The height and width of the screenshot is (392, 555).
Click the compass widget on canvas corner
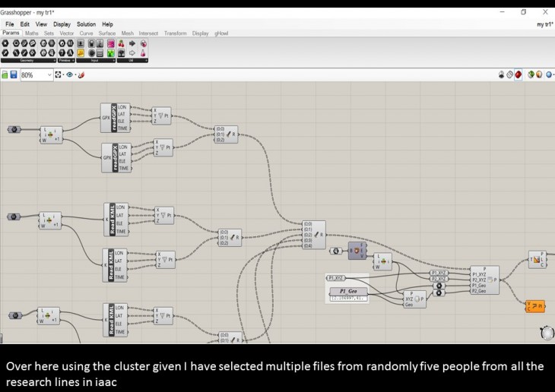544,333
